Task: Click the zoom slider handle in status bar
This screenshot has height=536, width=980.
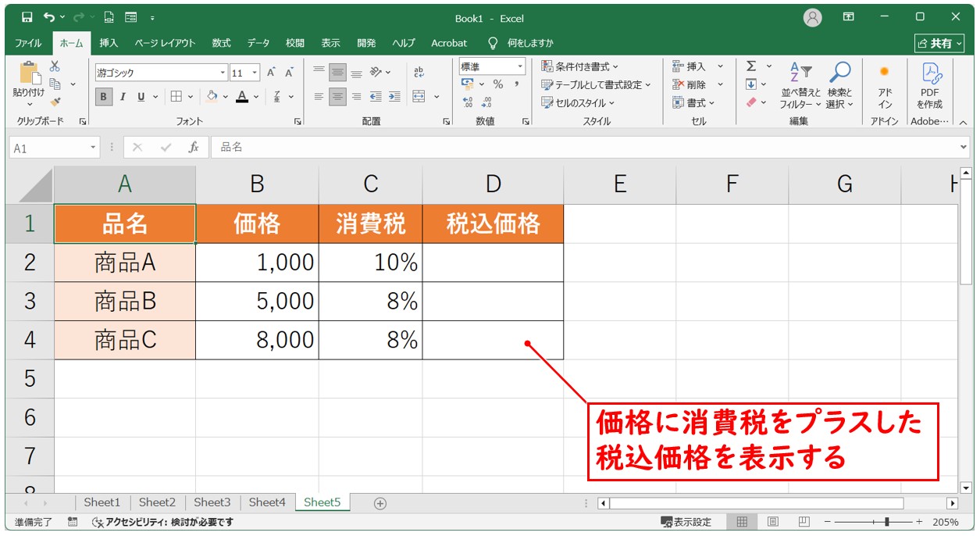Action: [x=886, y=522]
